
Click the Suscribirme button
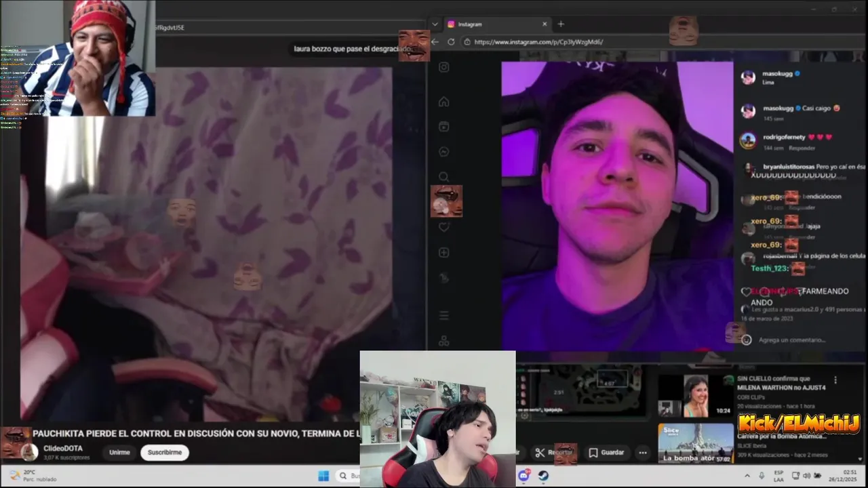165,452
